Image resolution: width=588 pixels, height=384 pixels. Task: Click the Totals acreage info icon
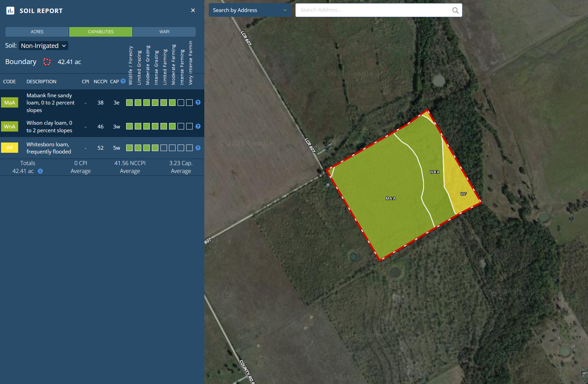(40, 171)
